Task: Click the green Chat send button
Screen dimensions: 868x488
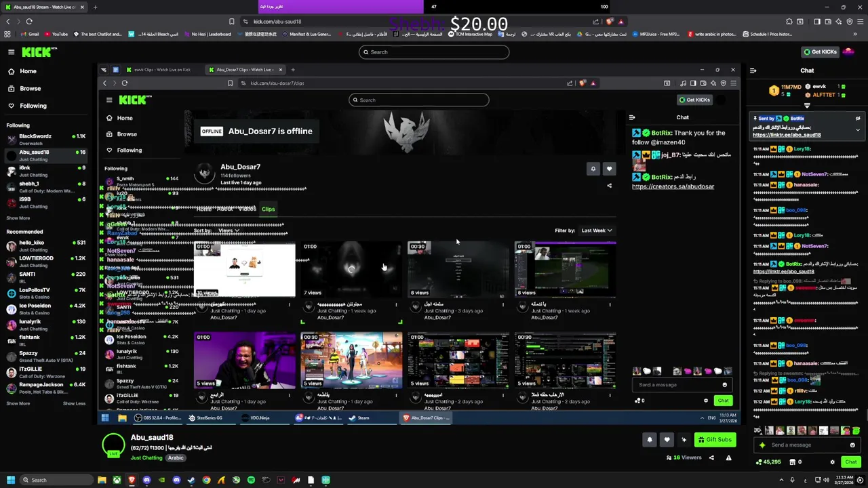Action: (x=850, y=462)
